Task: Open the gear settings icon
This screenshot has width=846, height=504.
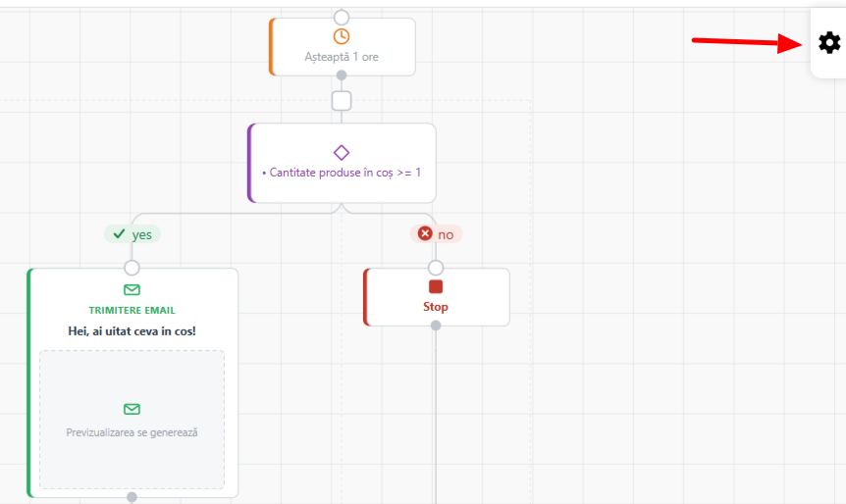Action: [x=829, y=42]
